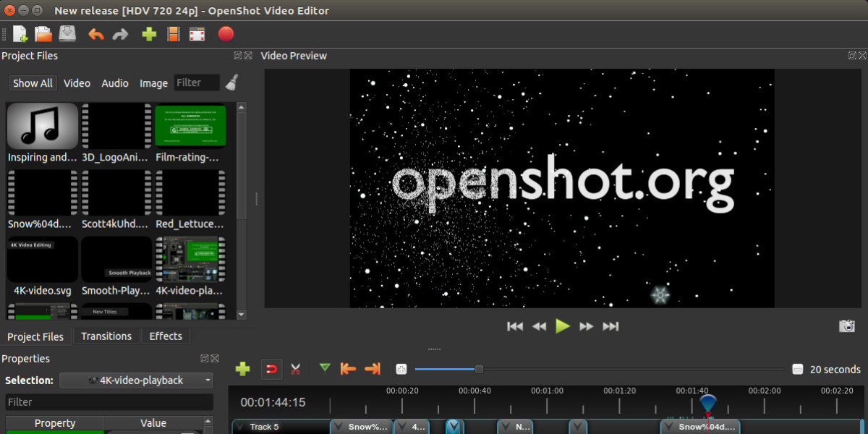Filter project files by Audio

pyautogui.click(x=114, y=82)
